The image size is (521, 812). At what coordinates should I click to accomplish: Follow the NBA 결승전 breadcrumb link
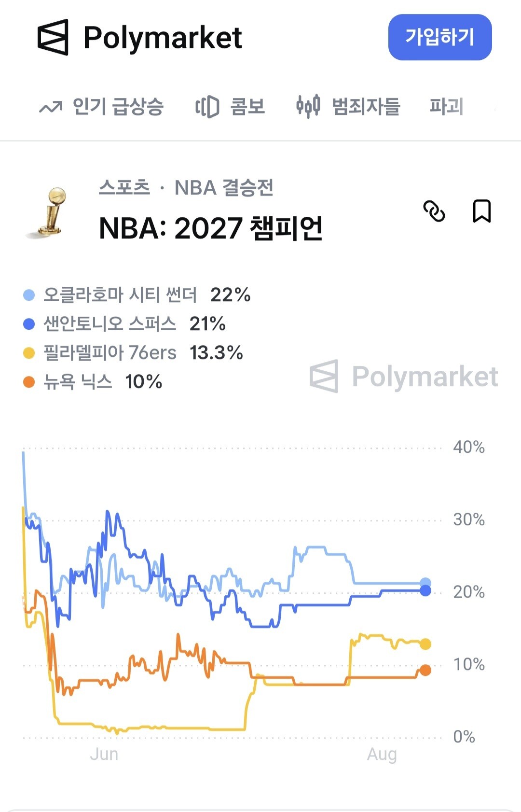click(x=224, y=187)
